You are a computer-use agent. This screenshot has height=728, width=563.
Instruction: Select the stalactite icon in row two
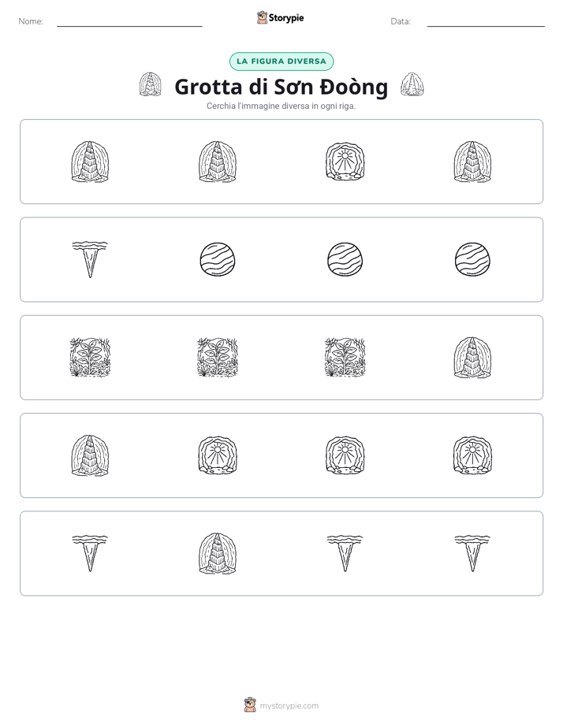pos(90,259)
